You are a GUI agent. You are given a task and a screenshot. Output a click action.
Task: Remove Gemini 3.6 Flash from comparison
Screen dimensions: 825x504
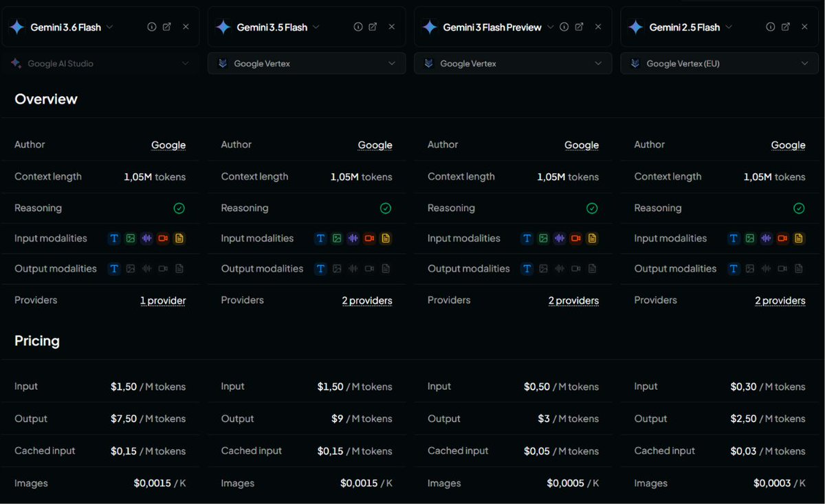tap(186, 27)
